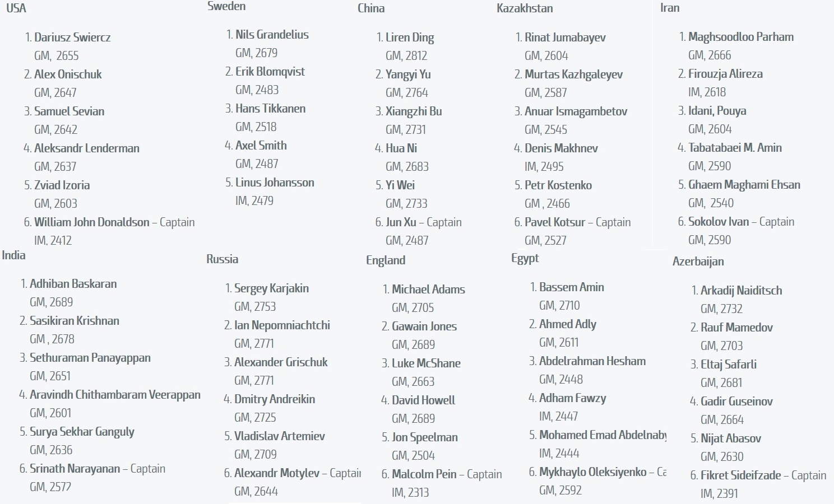
Task: Select Linus Johansson in Sweden list
Action: (x=275, y=183)
